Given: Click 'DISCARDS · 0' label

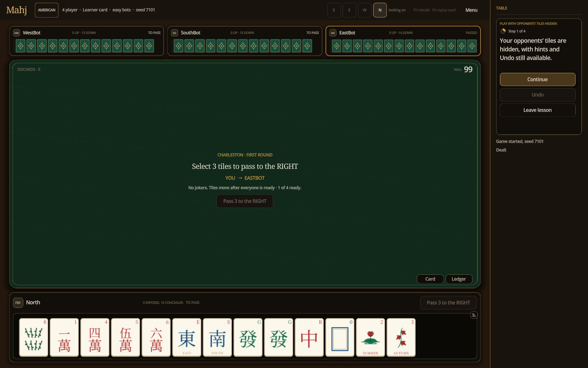Looking at the screenshot, I should coord(29,70).
